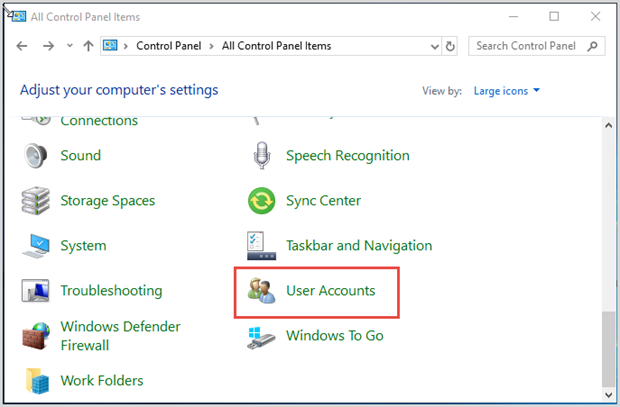Click the Search Control Panel field
The height and width of the screenshot is (407, 620).
(528, 46)
